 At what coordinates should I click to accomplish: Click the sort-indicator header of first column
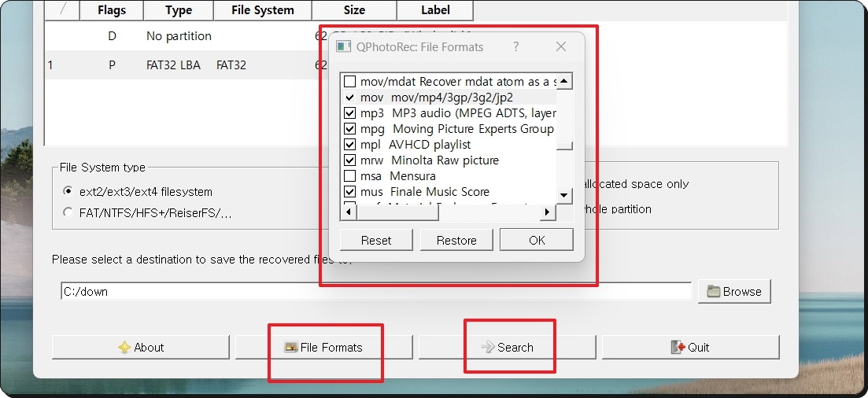click(62, 10)
